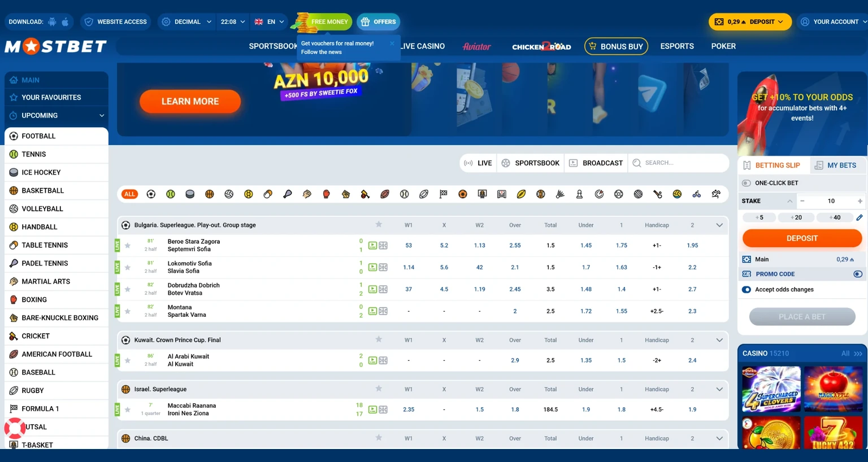The width and height of the screenshot is (868, 462).
Task: Add +20 to the stake
Action: click(x=796, y=217)
